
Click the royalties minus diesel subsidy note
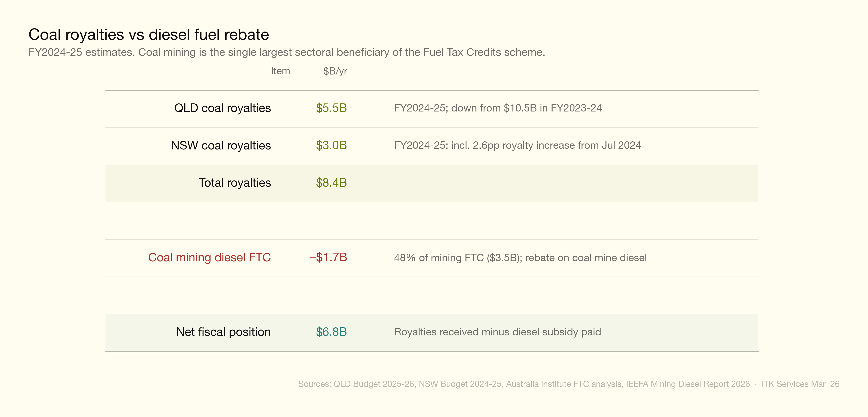coord(497,332)
